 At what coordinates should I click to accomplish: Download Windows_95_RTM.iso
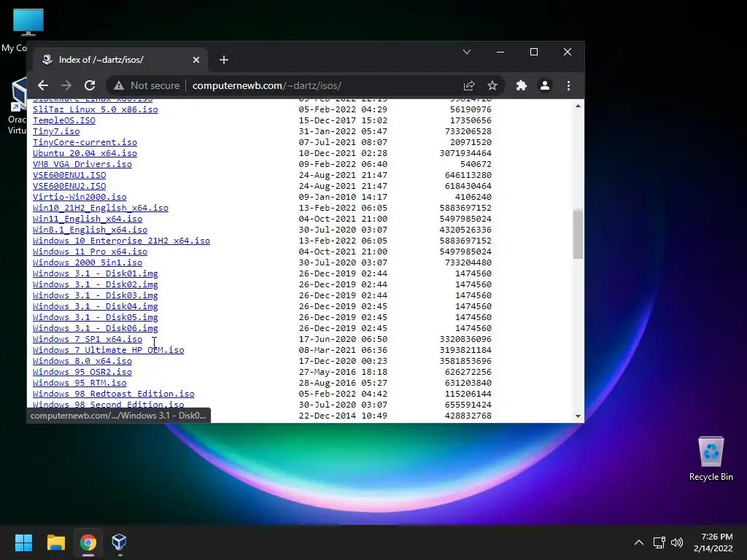click(x=80, y=384)
